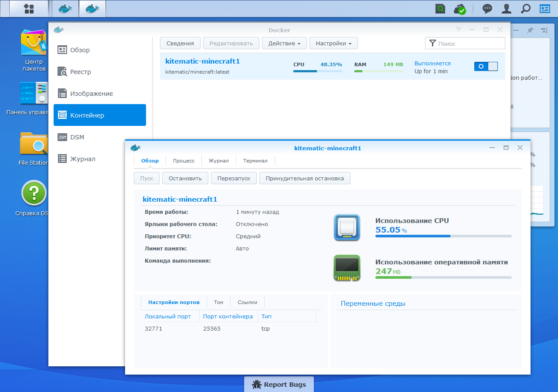Click the filter funnel icon in the search box
The height and width of the screenshot is (392, 558).
432,43
